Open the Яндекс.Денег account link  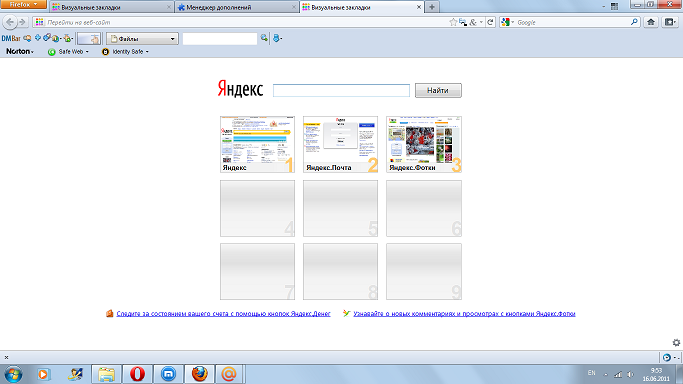pos(223,313)
